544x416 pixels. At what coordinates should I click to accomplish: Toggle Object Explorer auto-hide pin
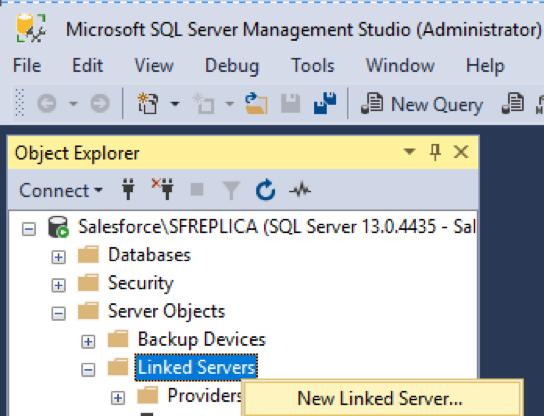click(435, 152)
